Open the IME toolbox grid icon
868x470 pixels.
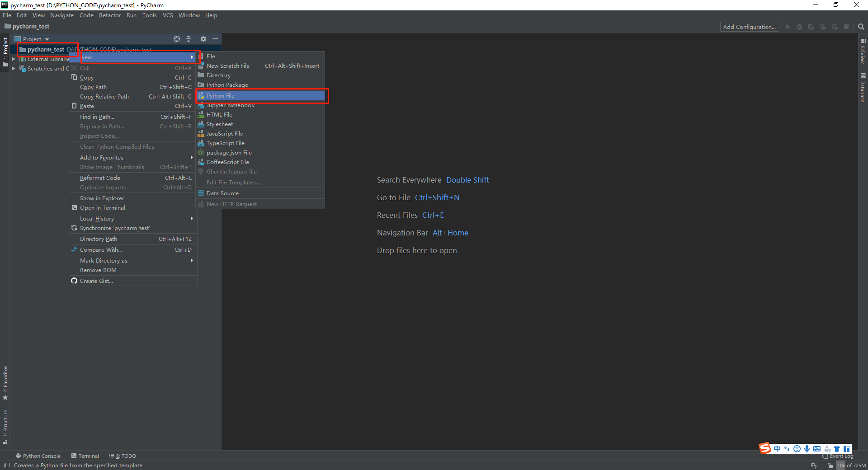tap(847, 449)
